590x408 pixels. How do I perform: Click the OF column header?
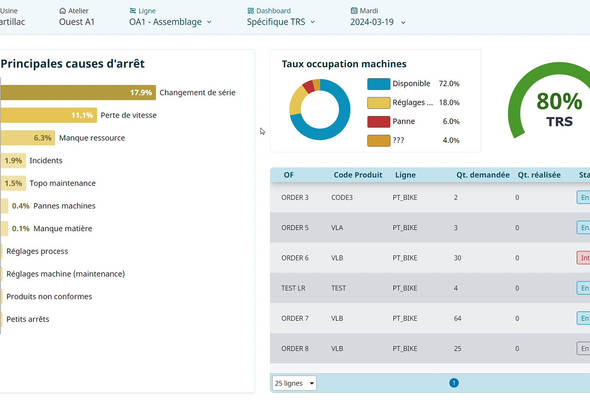tap(289, 175)
